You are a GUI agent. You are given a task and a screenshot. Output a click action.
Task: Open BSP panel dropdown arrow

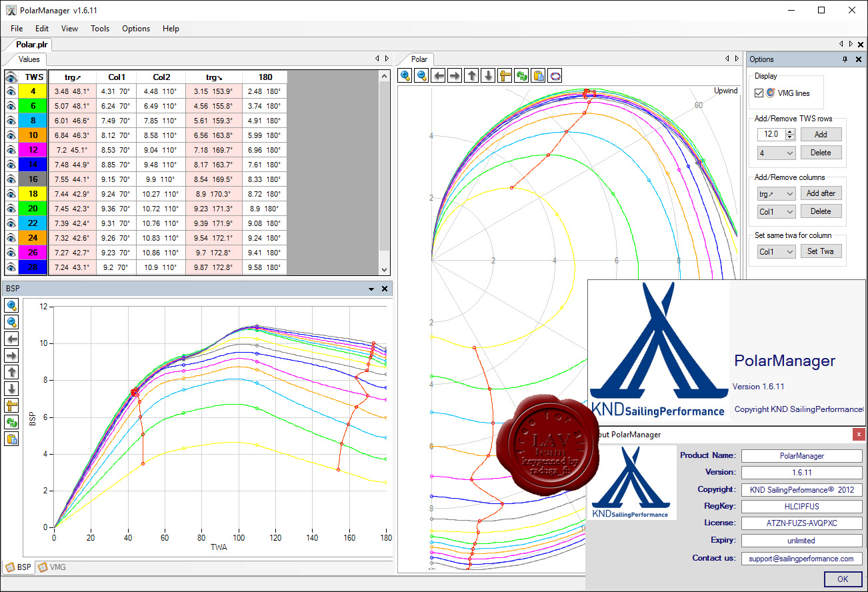pyautogui.click(x=371, y=289)
